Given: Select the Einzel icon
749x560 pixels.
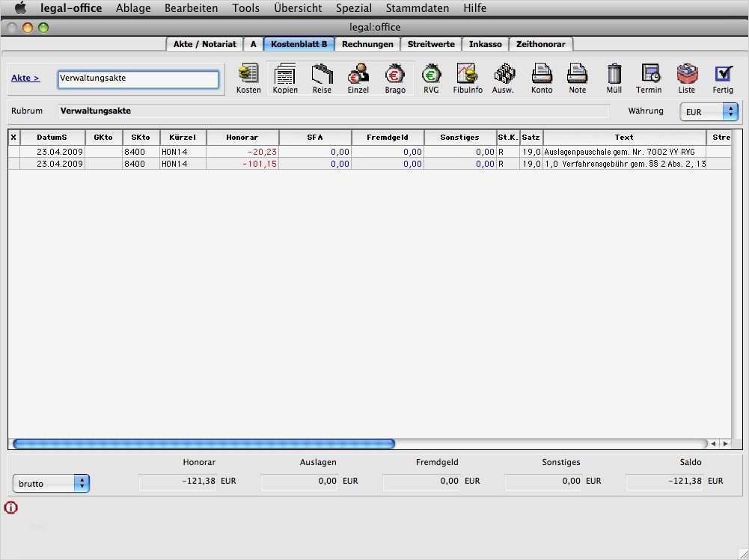Looking at the screenshot, I should point(358,79).
